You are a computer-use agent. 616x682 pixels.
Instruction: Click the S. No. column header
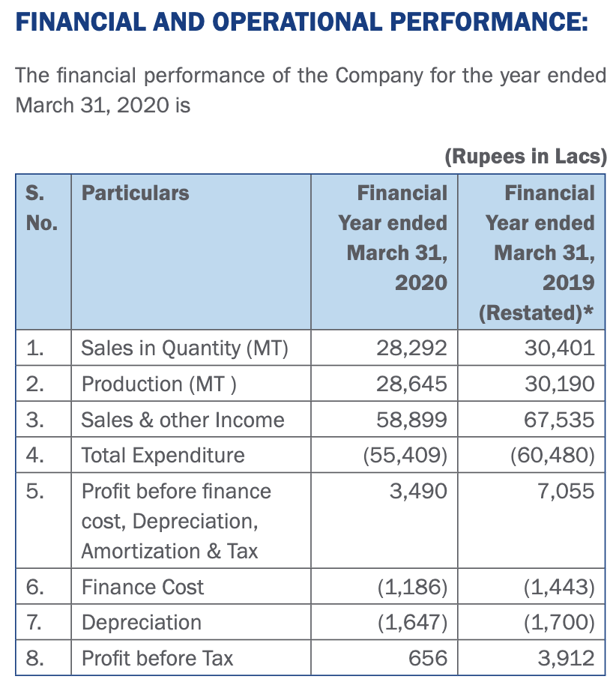click(x=42, y=208)
